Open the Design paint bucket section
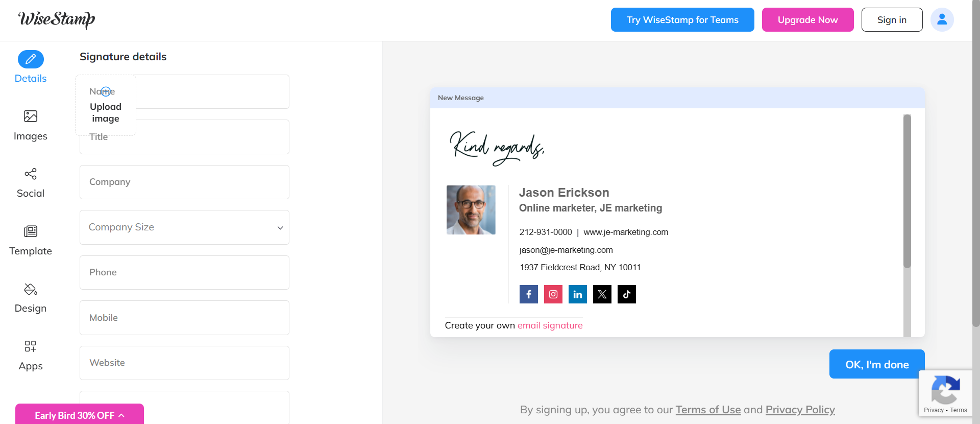The height and width of the screenshot is (424, 980). pos(31,289)
